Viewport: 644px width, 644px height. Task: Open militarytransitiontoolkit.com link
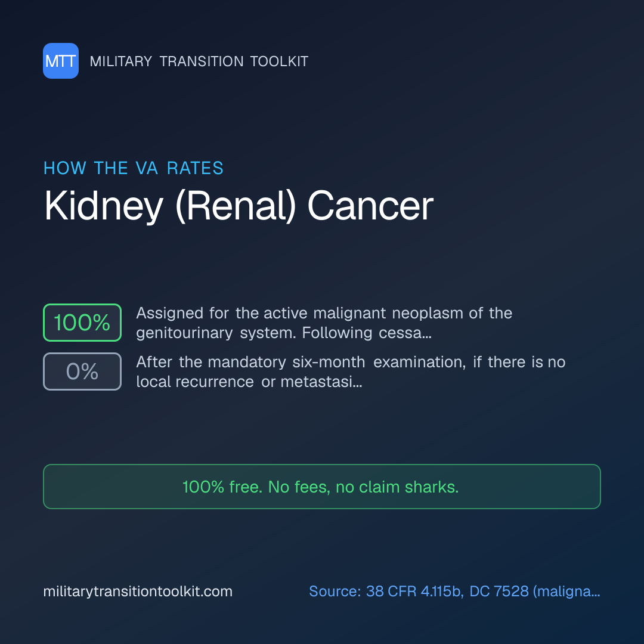pos(138,592)
